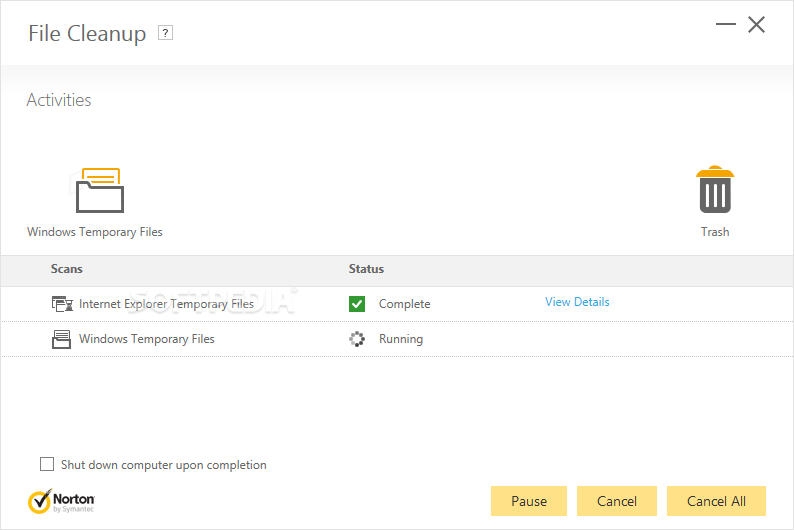Select the Internet Explorer Temporary Files row
The height and width of the screenshot is (530, 794).
397,304
